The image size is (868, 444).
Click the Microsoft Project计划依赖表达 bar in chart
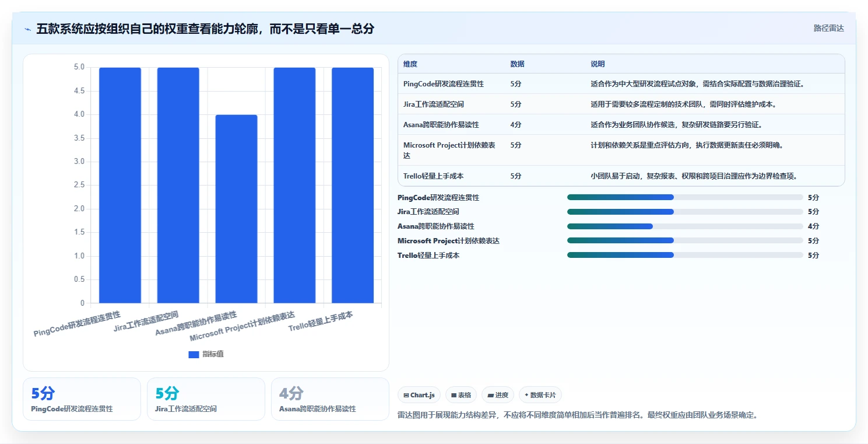click(294, 185)
